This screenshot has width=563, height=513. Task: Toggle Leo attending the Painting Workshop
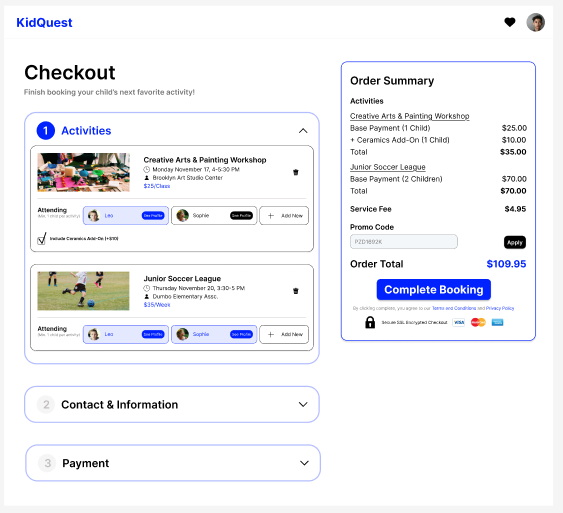tap(126, 215)
